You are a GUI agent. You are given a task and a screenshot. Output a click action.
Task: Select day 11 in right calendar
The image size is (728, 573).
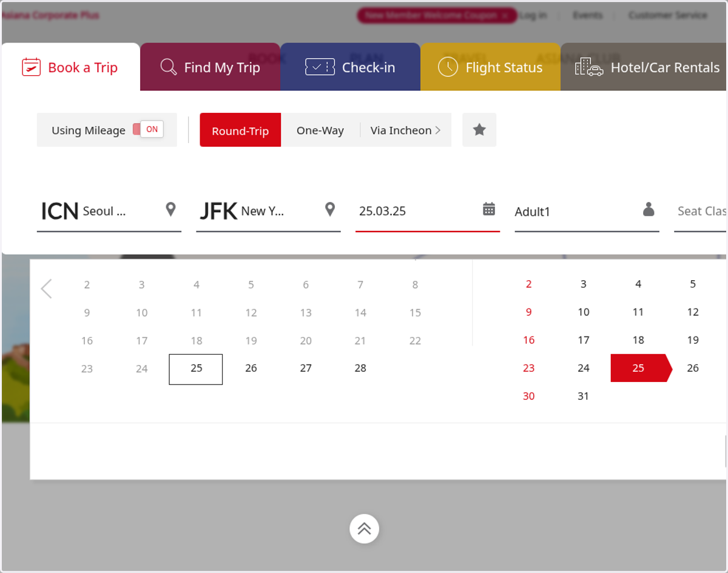pos(638,312)
